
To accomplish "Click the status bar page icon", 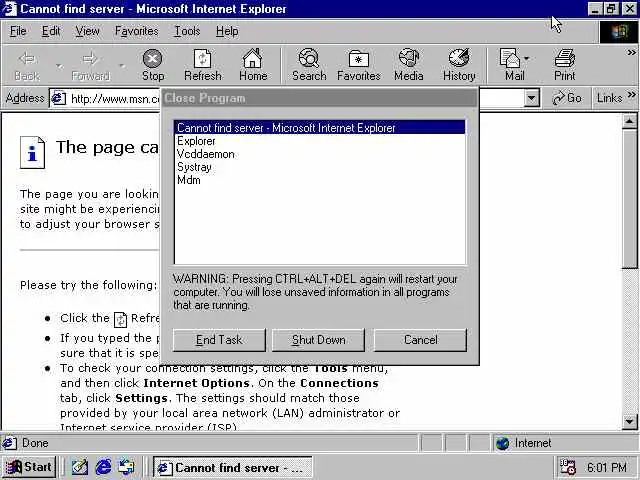I will click(9, 443).
